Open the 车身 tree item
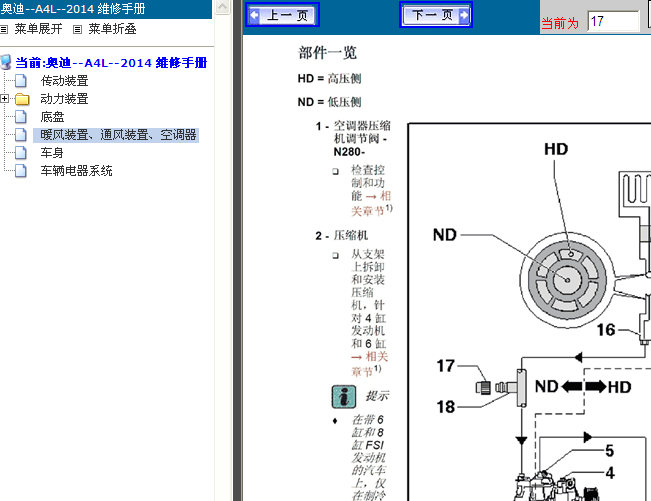The image size is (651, 501). tap(52, 153)
